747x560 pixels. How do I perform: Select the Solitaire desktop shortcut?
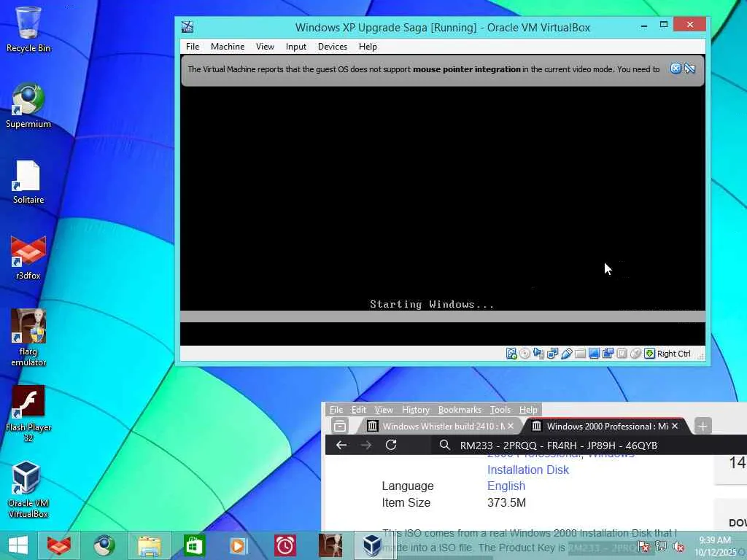[x=28, y=182]
